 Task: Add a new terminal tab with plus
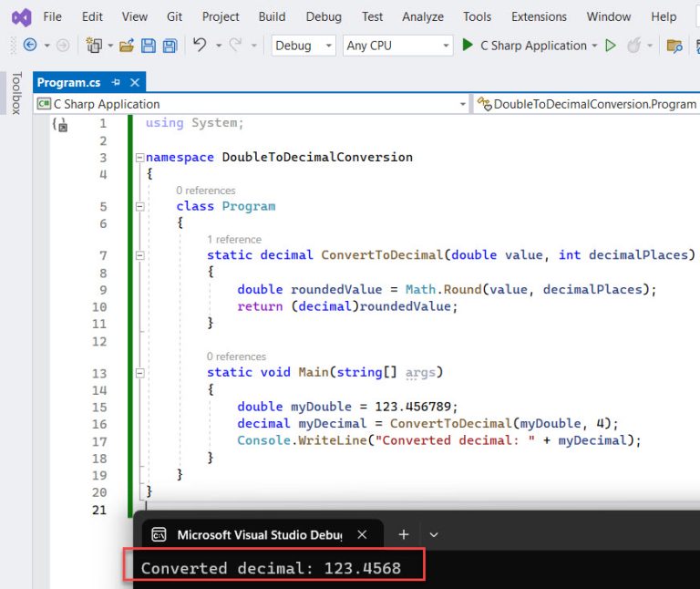click(x=404, y=534)
